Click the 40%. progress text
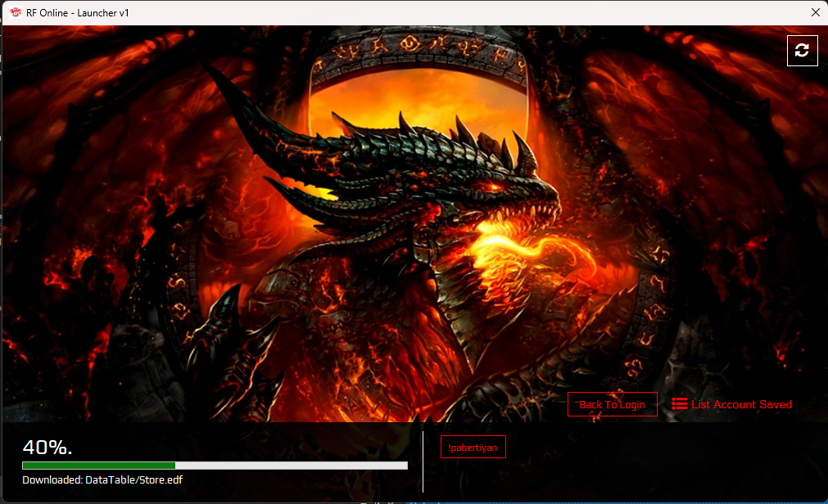 (x=48, y=448)
